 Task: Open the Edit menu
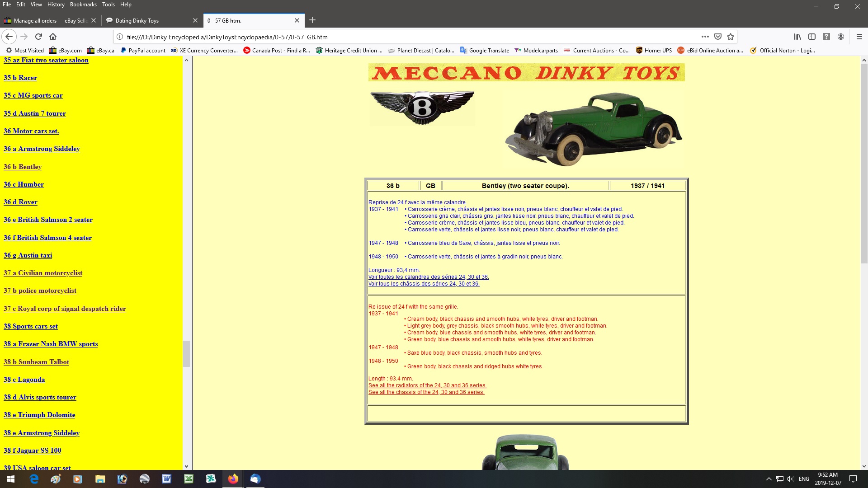[21, 5]
